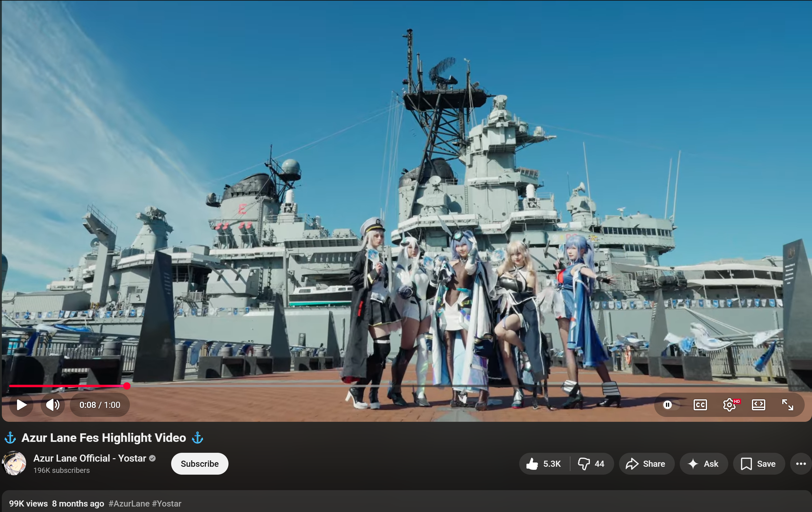The width and height of the screenshot is (812, 512).
Task: Mute the video volume
Action: [52, 405]
